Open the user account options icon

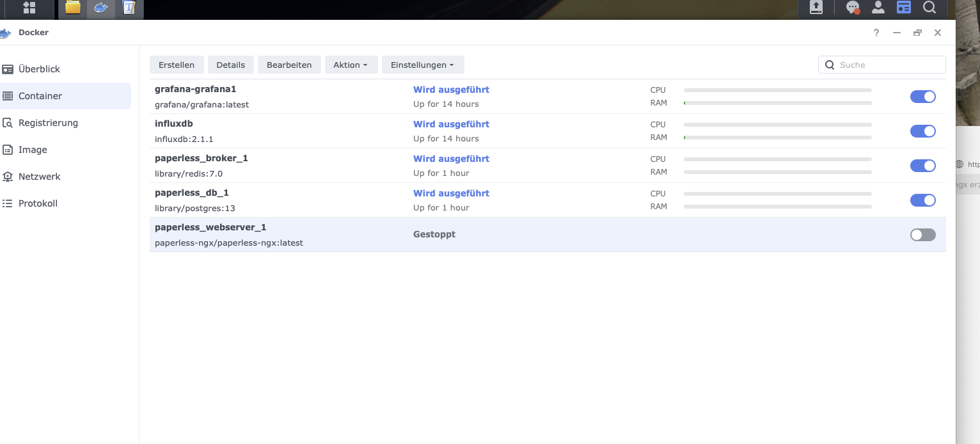(878, 8)
